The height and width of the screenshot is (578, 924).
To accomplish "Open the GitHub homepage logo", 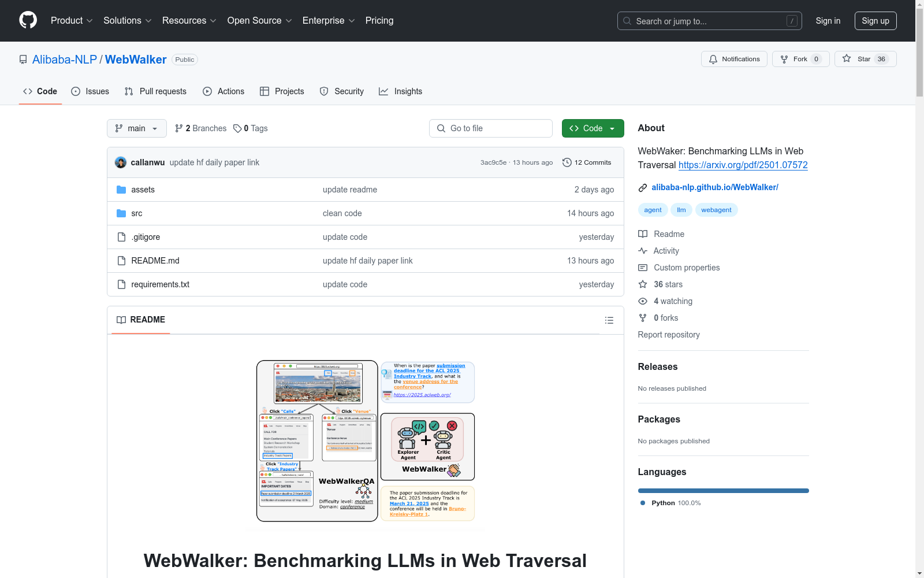I will [28, 20].
